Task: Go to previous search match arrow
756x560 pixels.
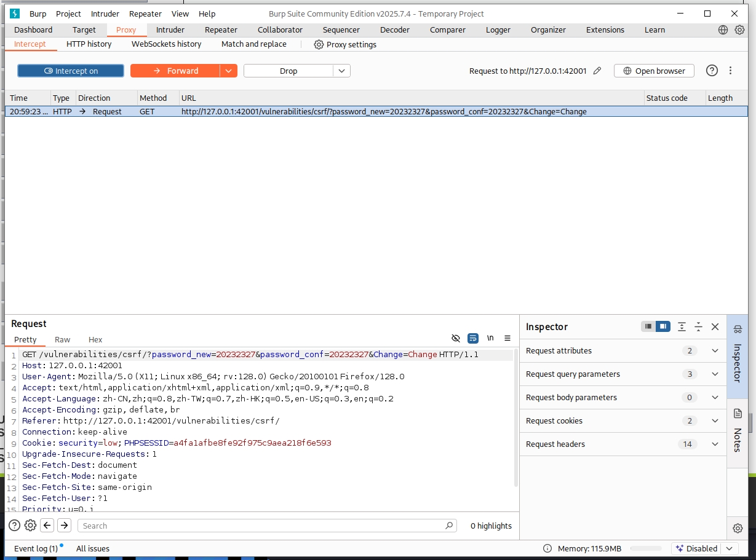Action: 47,525
